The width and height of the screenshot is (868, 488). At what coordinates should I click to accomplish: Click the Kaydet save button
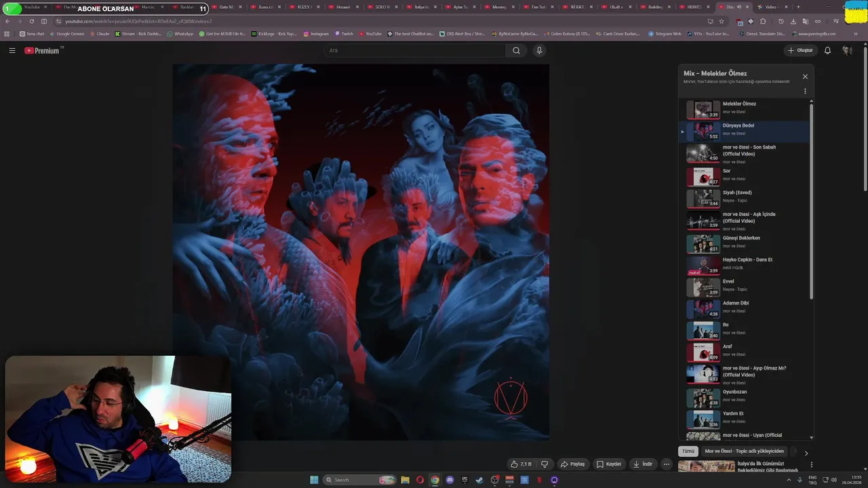tap(608, 464)
